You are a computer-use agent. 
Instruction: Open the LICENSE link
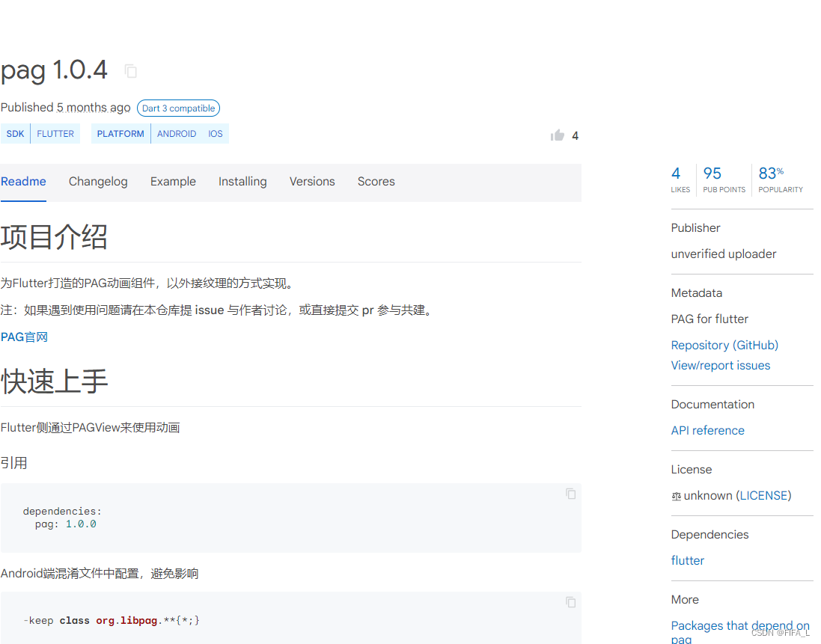(x=765, y=495)
